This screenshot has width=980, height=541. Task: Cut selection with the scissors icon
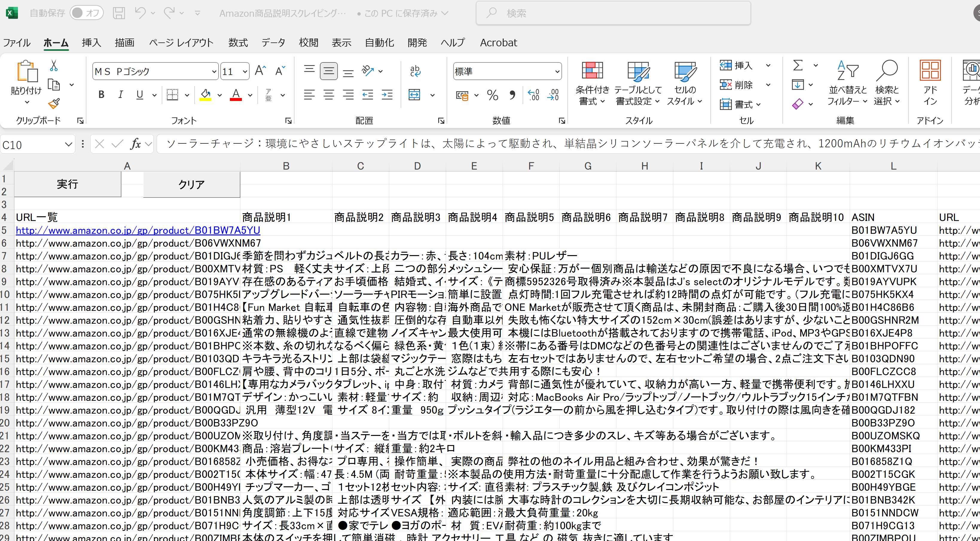[x=54, y=65]
